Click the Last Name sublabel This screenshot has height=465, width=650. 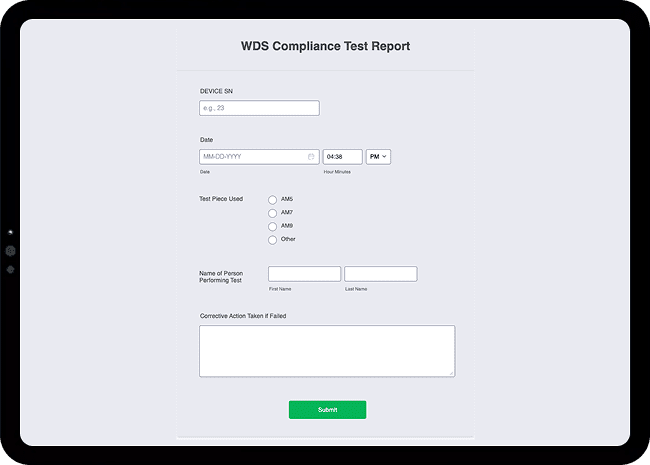click(x=356, y=289)
